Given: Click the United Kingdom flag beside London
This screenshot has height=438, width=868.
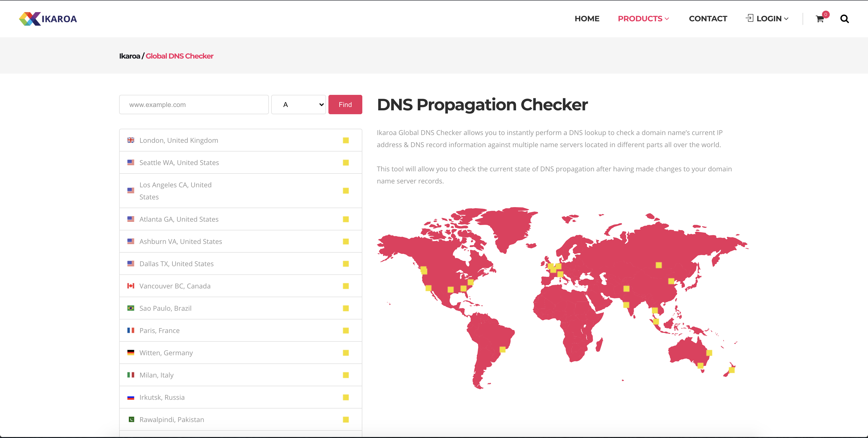Looking at the screenshot, I should coord(132,140).
